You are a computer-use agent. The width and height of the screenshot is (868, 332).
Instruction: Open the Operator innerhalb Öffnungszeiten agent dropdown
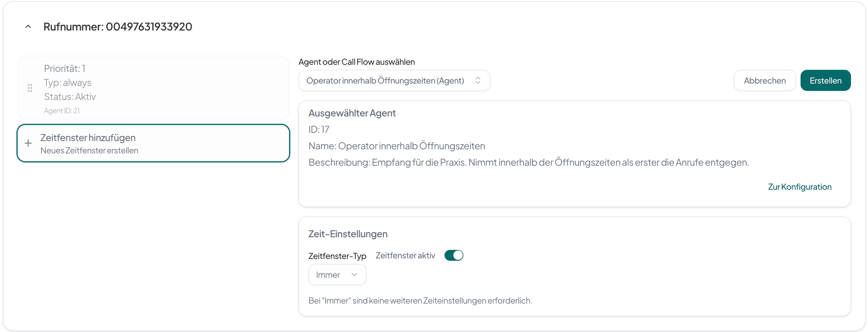pyautogui.click(x=394, y=80)
